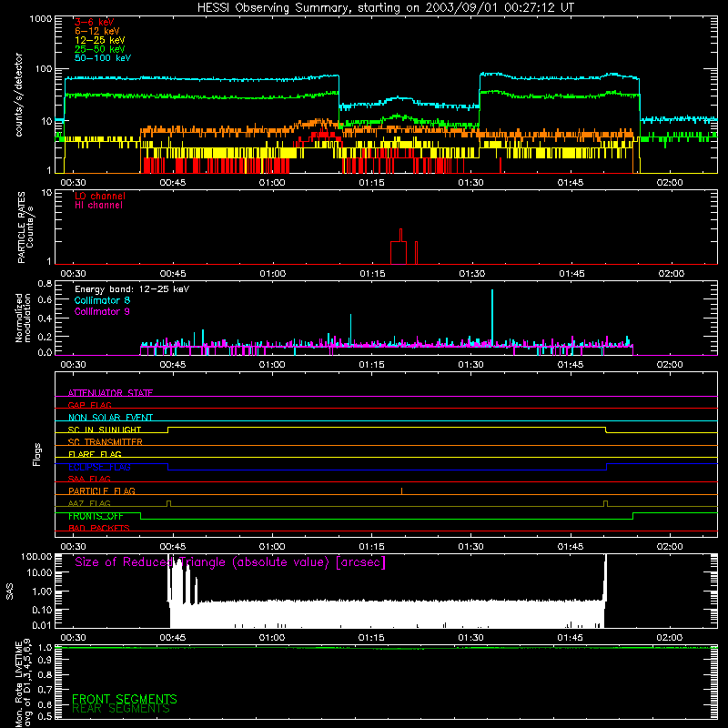Click the SAA_FLAG label

click(x=89, y=479)
